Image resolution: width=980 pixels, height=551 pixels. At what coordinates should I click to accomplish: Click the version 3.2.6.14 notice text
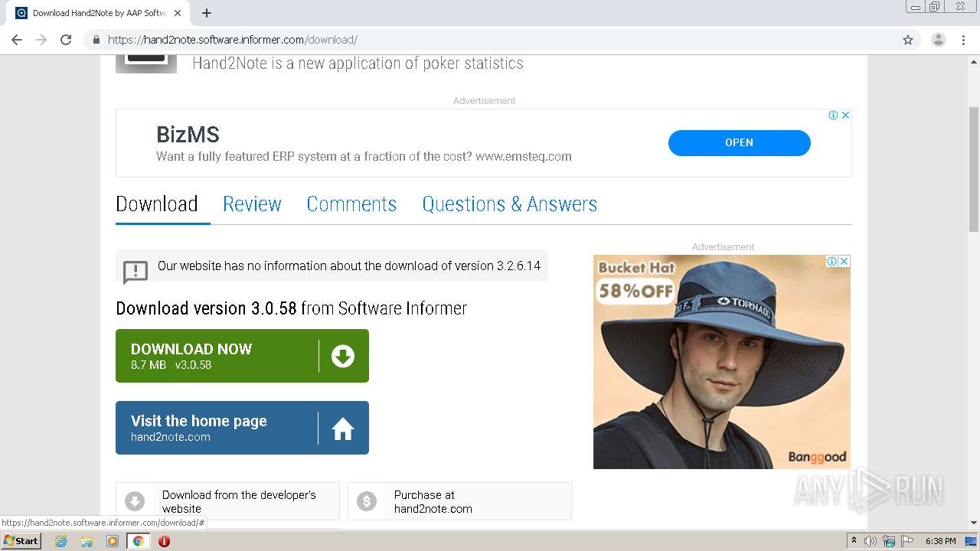pos(349,266)
